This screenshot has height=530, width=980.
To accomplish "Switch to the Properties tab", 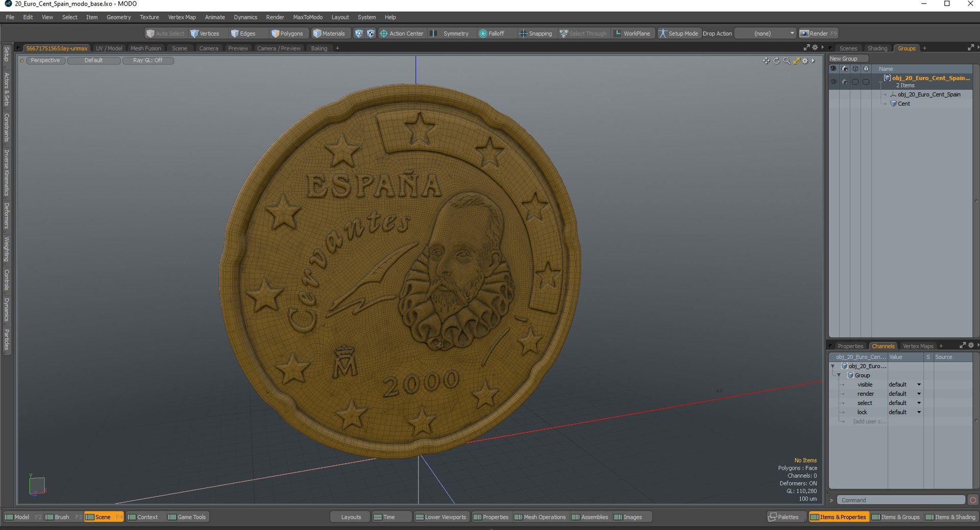I will 850,346.
